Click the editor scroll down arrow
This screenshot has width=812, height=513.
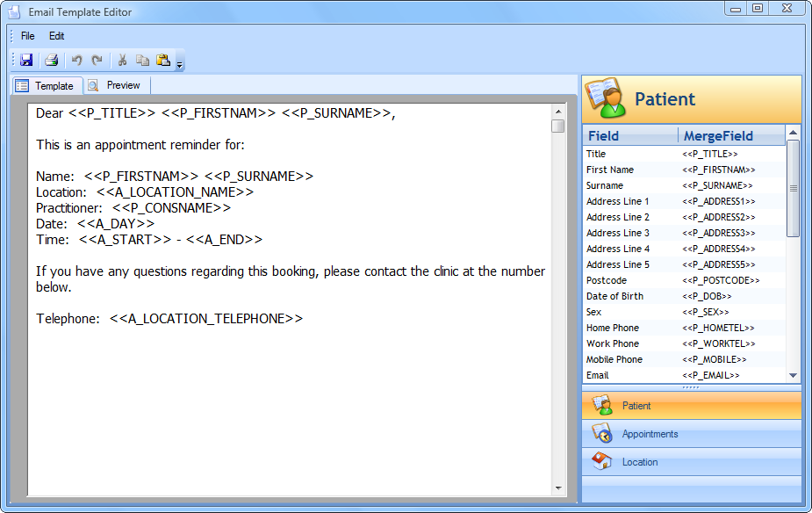[558, 488]
